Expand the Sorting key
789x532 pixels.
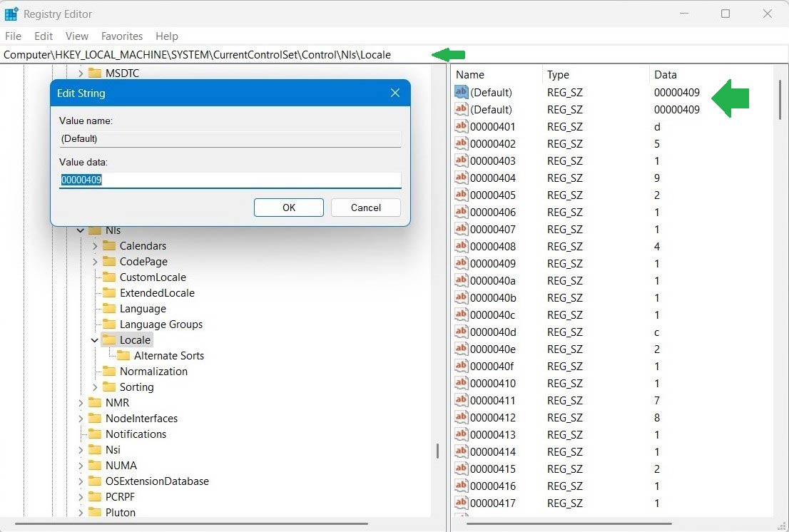pos(95,387)
